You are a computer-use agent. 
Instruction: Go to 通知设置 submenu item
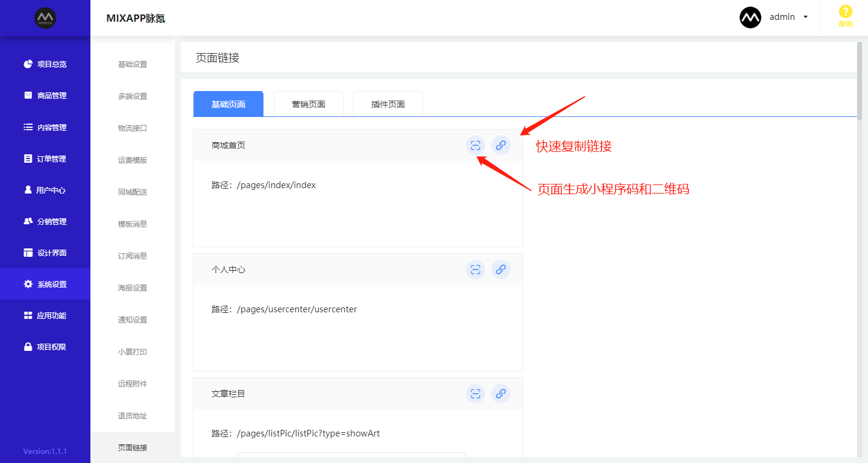[x=133, y=320]
